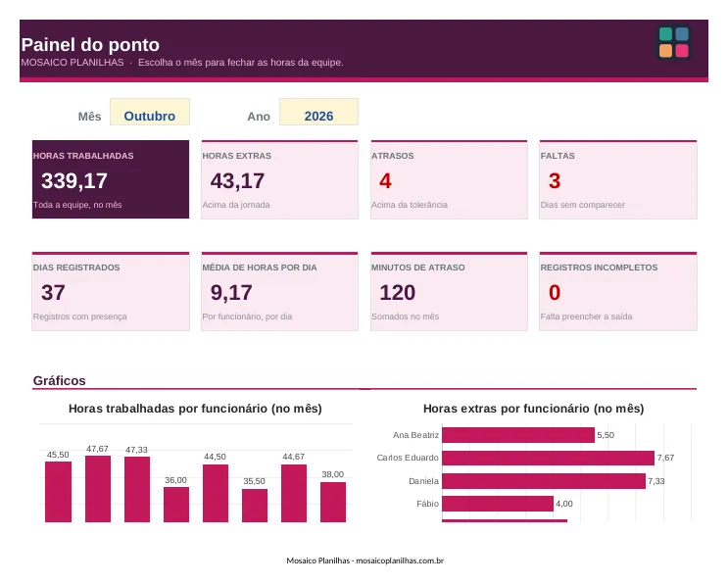Viewport: 728px width, 585px height.
Task: Click the column bar labeled 38,00
Action: pos(333,502)
